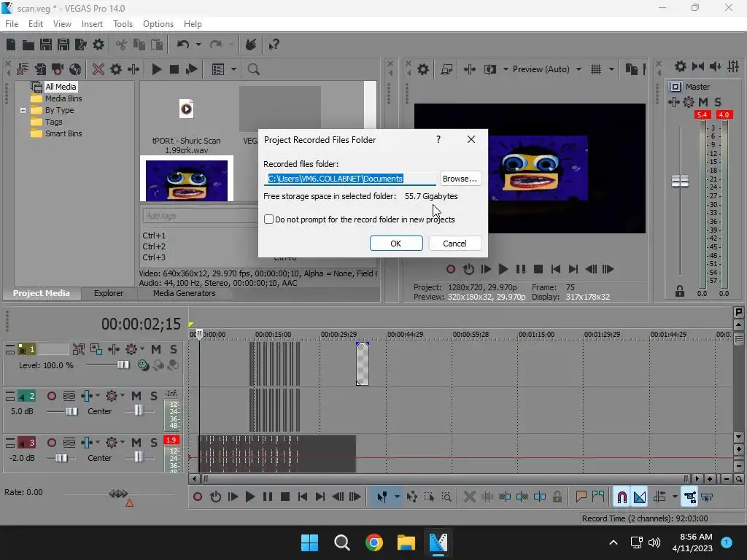Click the Browse... button in dialog
The height and width of the screenshot is (560, 747).
point(460,179)
